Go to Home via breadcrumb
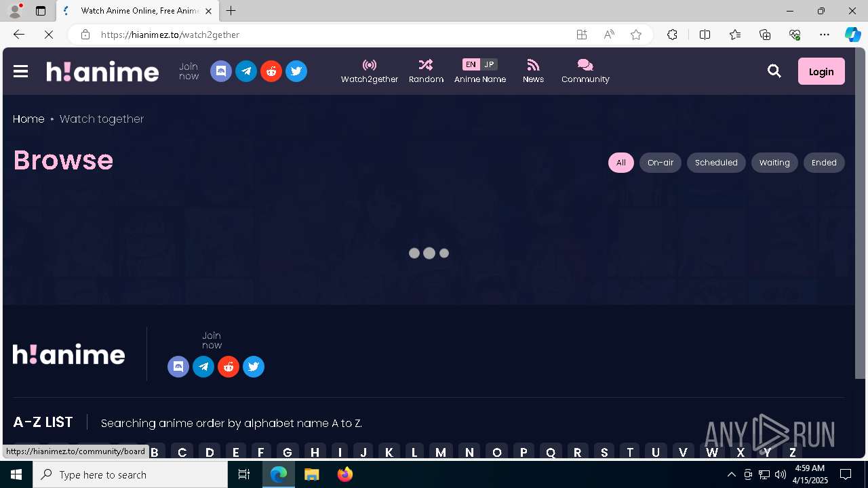868x488 pixels. (28, 119)
